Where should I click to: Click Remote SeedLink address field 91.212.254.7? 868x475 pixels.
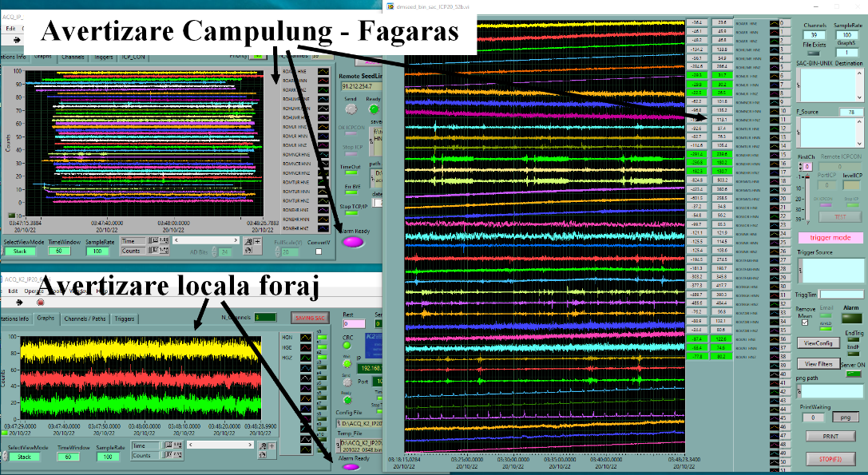click(360, 86)
